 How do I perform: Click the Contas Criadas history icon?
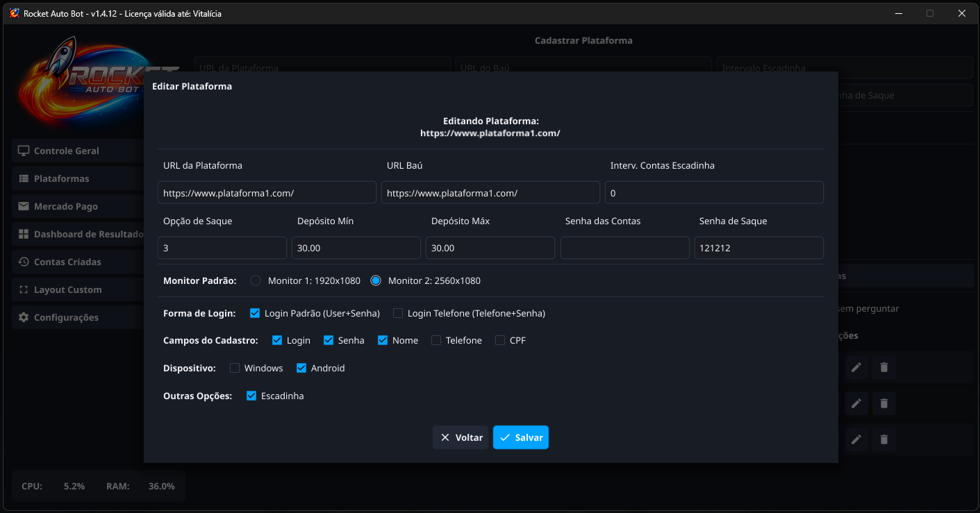pos(24,262)
